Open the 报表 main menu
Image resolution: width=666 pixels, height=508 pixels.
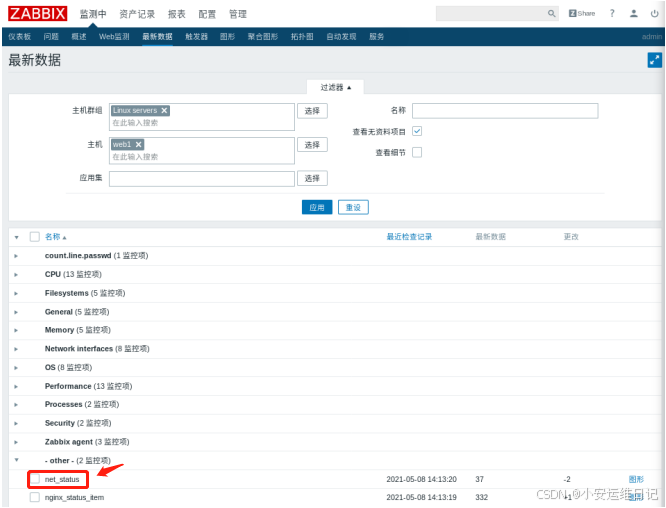pyautogui.click(x=177, y=14)
